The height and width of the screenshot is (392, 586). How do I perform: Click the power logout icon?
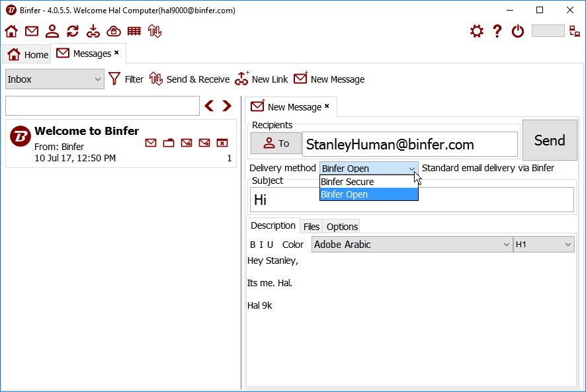518,31
